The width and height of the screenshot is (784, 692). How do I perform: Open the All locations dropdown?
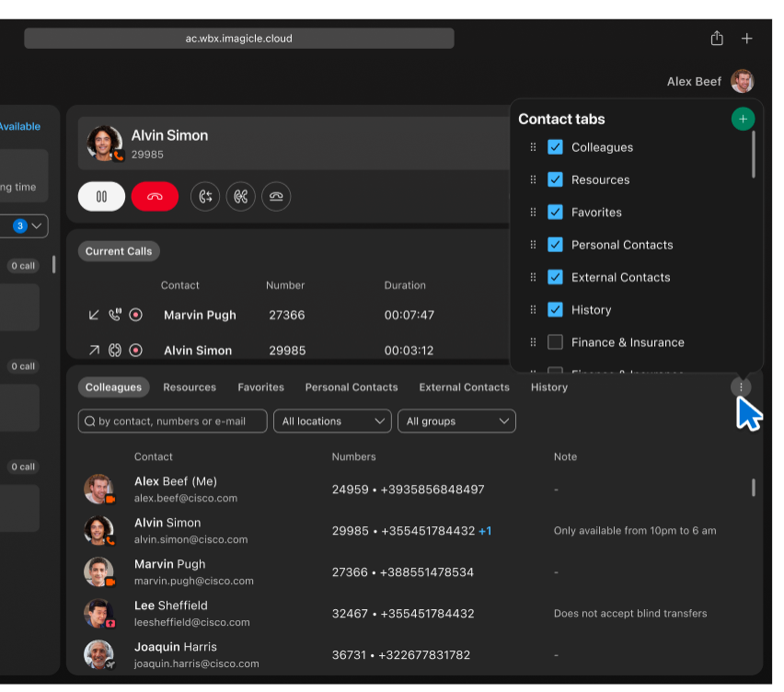[x=331, y=421]
